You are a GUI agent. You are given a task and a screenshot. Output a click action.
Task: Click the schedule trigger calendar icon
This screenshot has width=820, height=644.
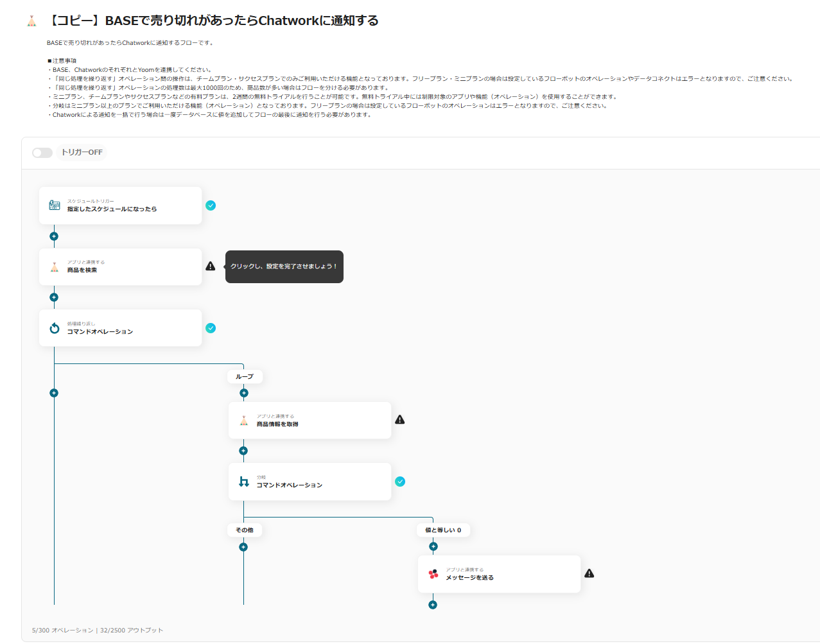(x=55, y=205)
